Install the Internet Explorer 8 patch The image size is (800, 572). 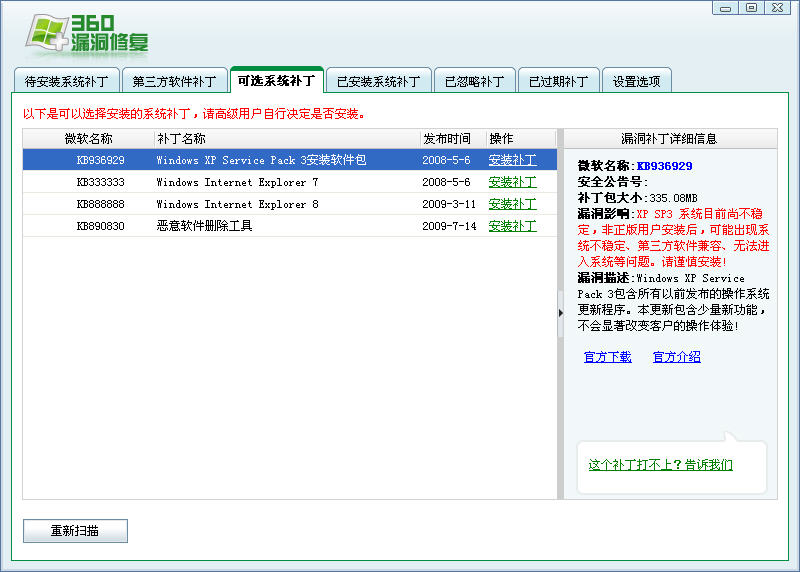coord(512,204)
